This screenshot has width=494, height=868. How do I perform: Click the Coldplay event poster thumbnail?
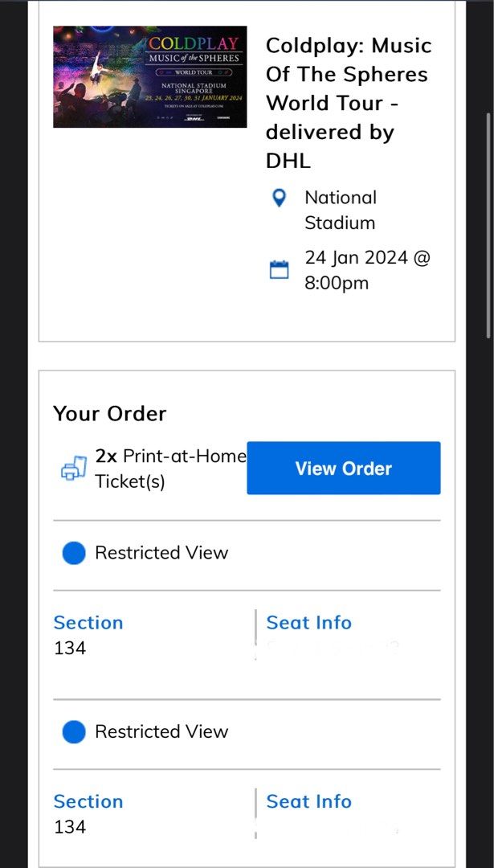point(149,78)
